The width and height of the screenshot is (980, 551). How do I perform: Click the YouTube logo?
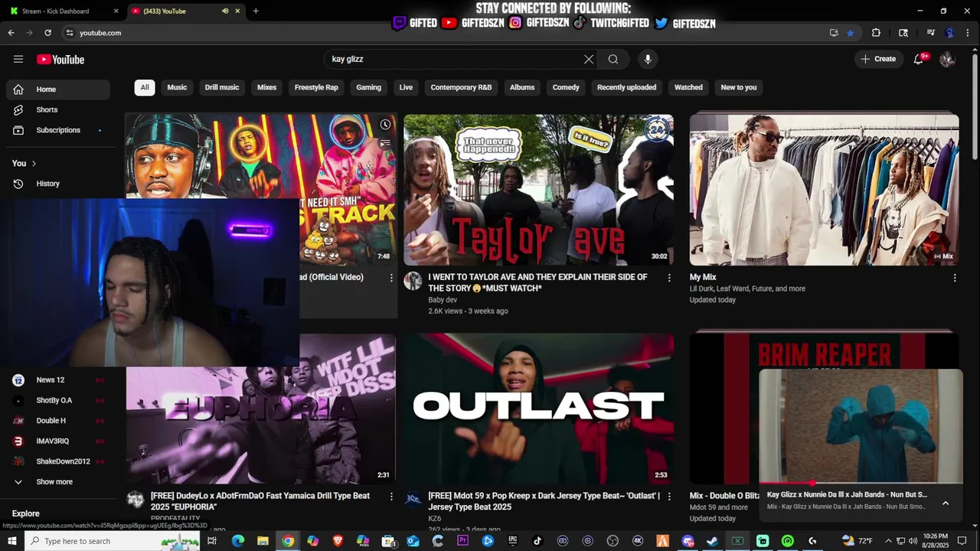60,59
